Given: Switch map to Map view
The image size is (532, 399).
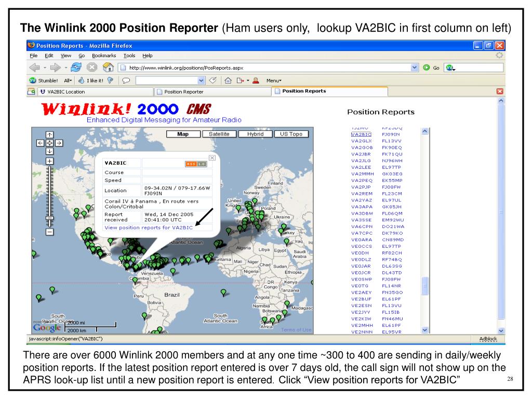Looking at the screenshot, I should click(183, 134).
